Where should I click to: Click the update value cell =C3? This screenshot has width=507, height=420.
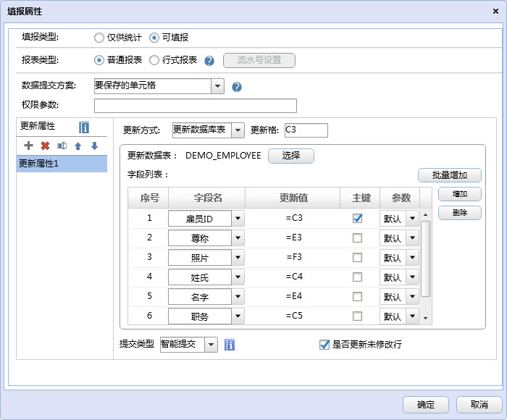point(294,218)
